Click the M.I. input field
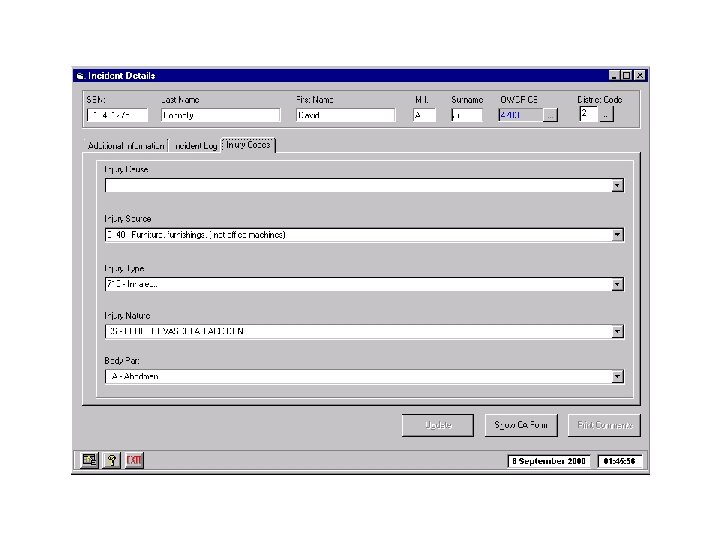 tap(424, 115)
